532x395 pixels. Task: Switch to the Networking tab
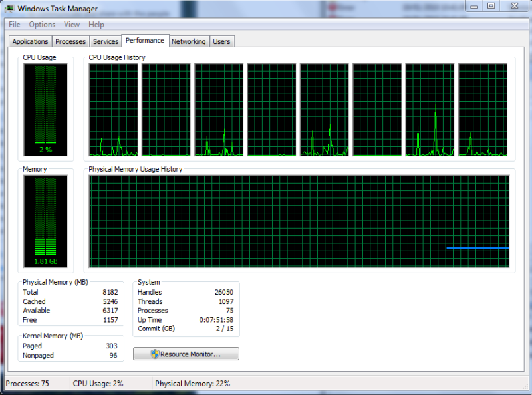[x=189, y=41]
